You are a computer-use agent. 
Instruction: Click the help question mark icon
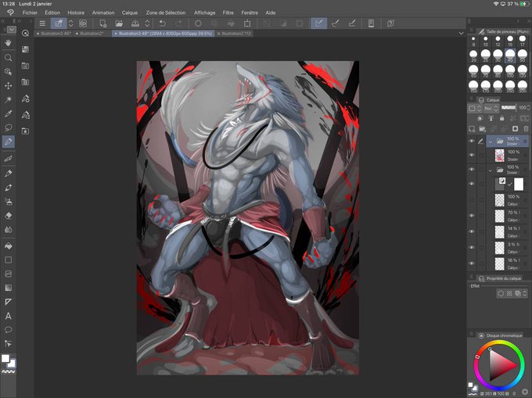390,23
